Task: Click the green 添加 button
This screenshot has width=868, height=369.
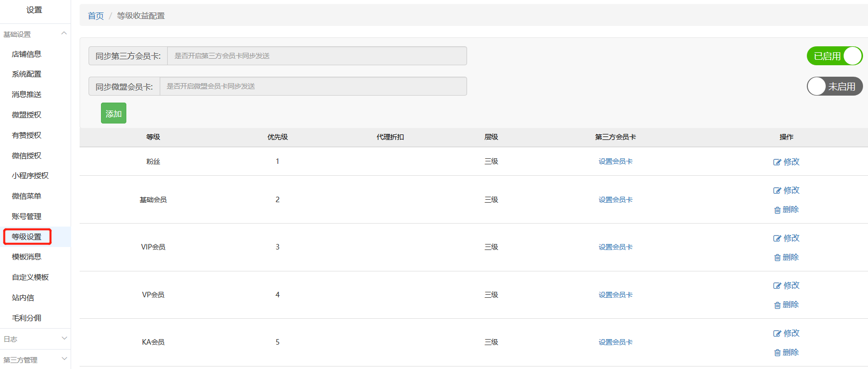Action: tap(113, 113)
